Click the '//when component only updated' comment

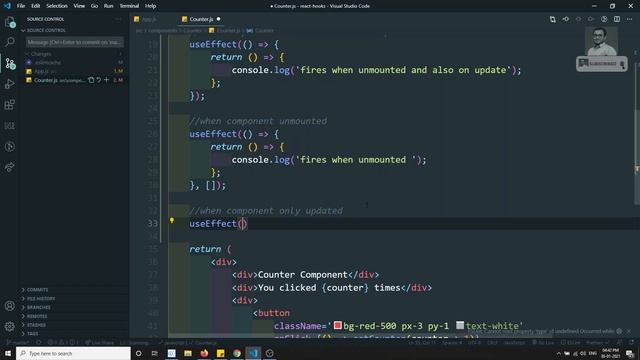coord(266,211)
